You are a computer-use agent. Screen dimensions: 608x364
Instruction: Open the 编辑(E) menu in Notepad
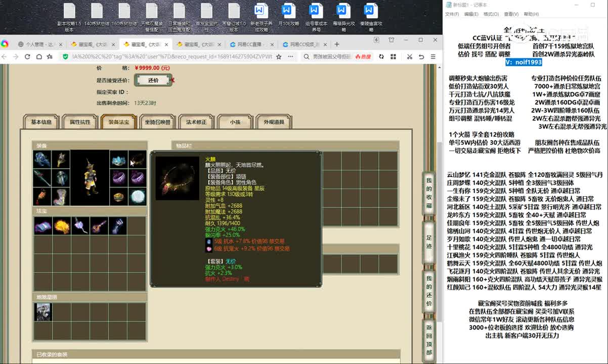coord(471,14)
